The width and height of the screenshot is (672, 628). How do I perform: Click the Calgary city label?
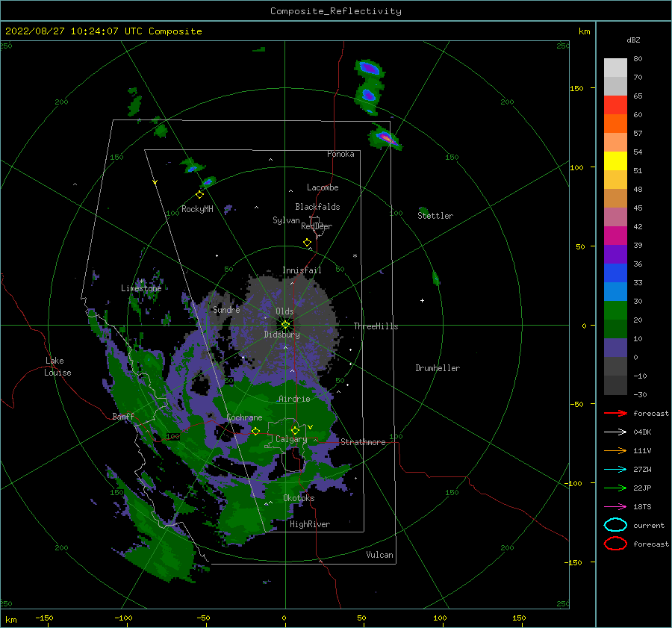pyautogui.click(x=291, y=439)
